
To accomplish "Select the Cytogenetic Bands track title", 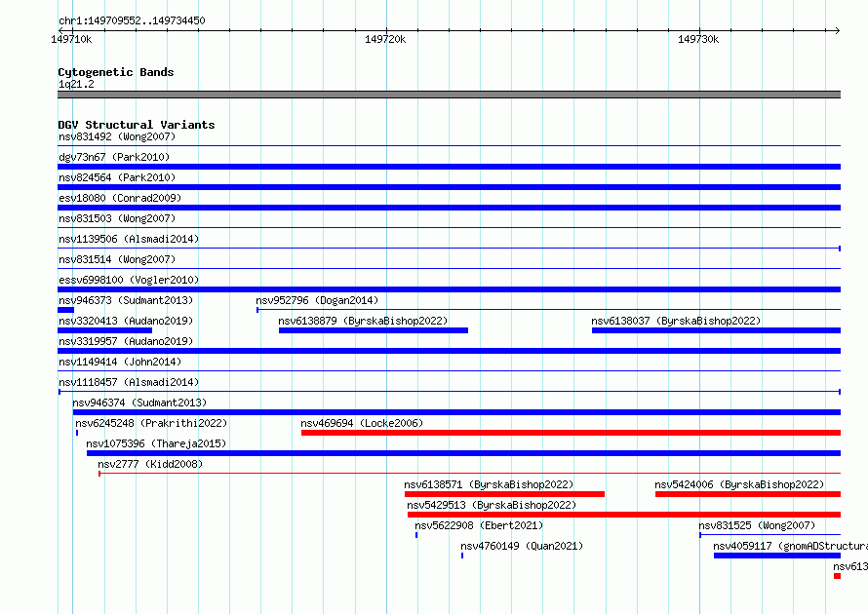I will [116, 72].
